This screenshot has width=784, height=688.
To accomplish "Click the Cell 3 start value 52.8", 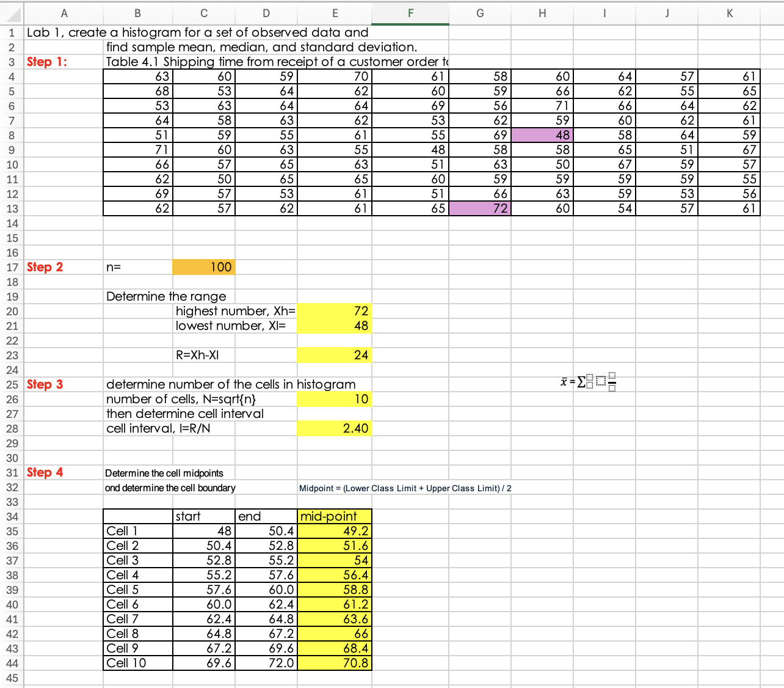I will point(204,560).
